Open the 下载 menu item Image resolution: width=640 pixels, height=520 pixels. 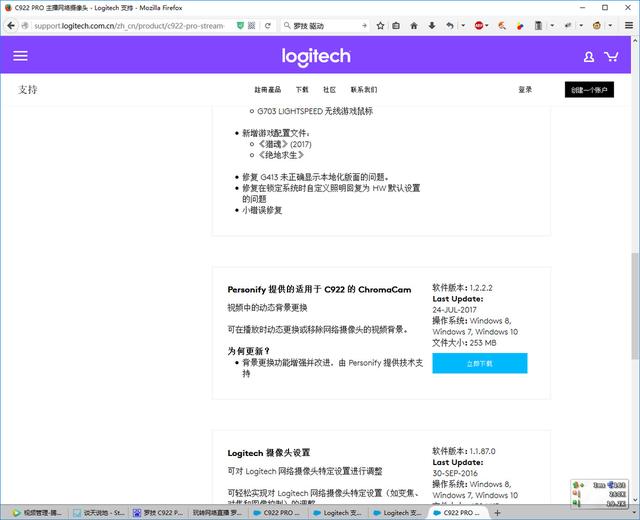tap(302, 90)
